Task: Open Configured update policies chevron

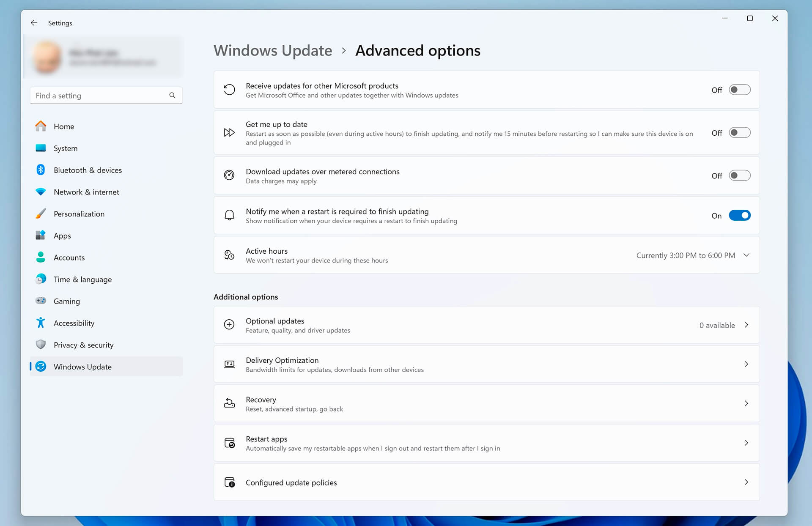Action: point(746,482)
